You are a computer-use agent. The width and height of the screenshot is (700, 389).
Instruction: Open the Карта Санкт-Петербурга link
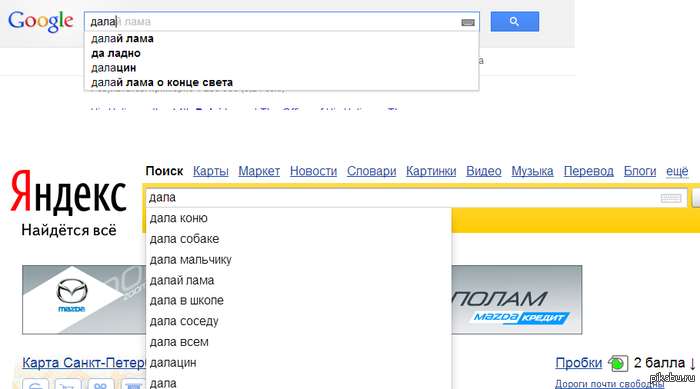click(84, 363)
